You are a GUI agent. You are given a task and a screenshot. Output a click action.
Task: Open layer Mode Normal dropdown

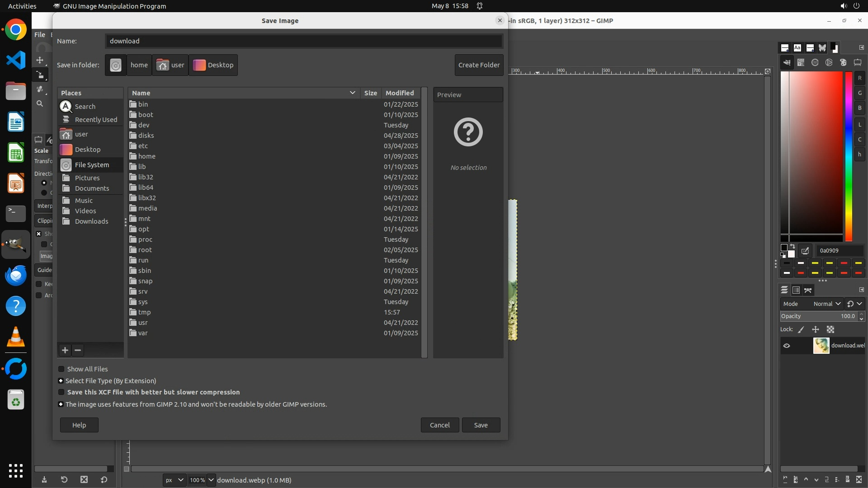coord(826,304)
